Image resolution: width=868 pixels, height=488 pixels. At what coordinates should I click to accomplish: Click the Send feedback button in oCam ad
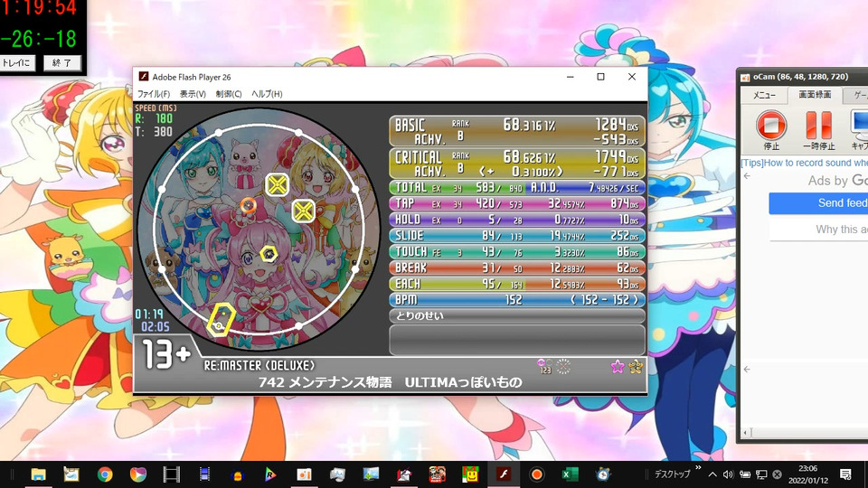(x=818, y=203)
